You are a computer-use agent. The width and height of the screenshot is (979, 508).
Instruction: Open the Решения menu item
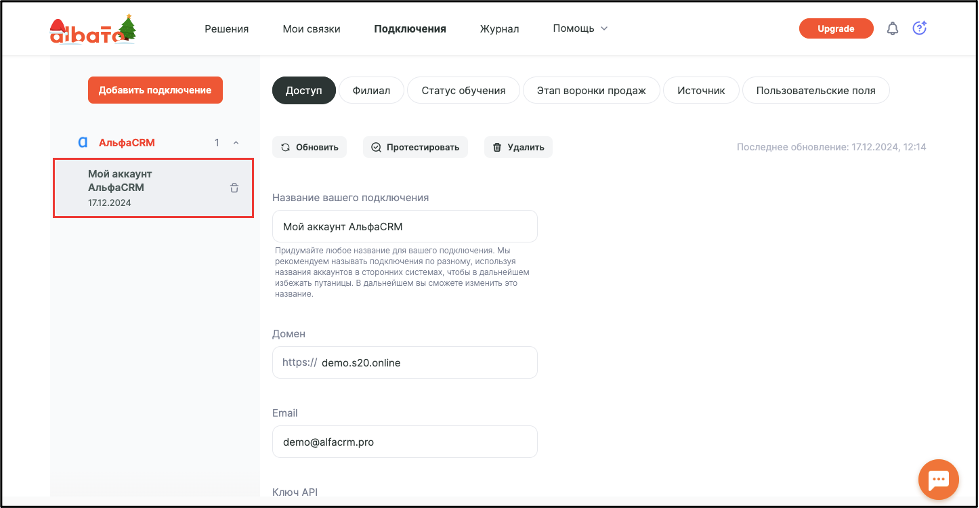[227, 29]
